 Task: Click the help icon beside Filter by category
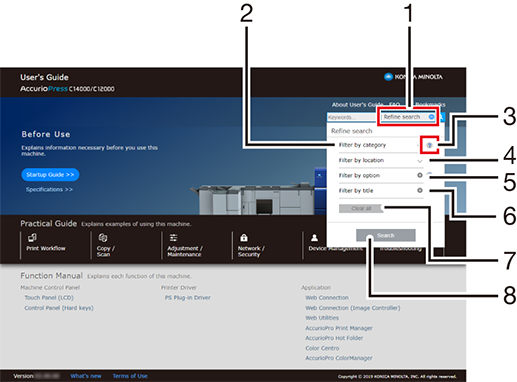click(429, 145)
